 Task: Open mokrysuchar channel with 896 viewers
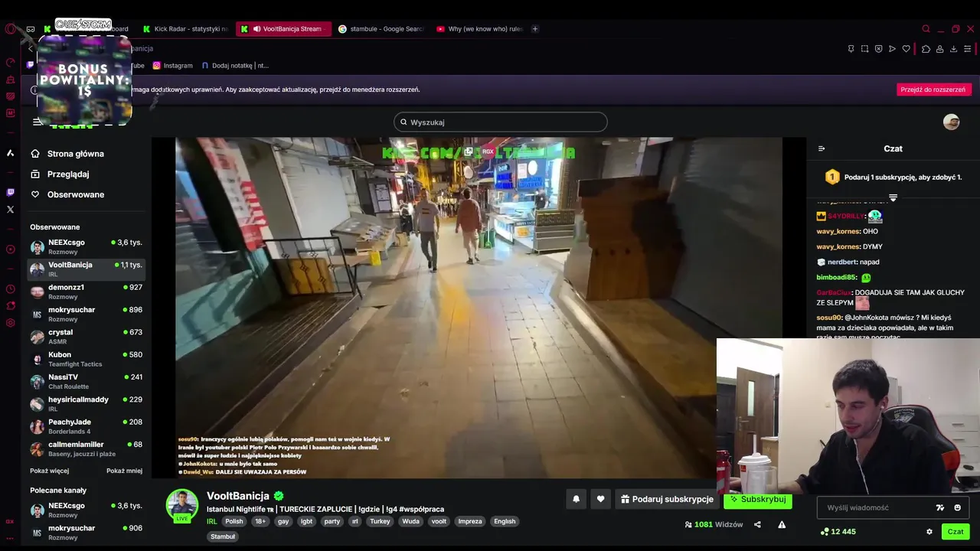[x=86, y=314]
